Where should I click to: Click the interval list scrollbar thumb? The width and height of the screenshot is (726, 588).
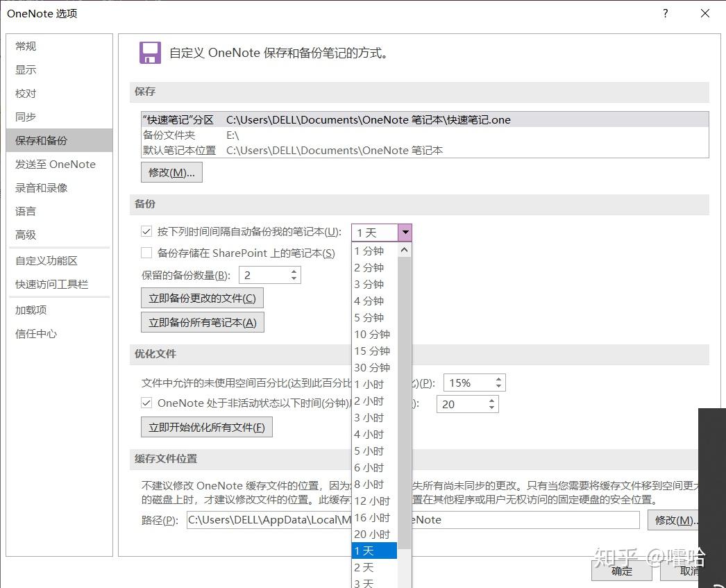pyautogui.click(x=404, y=403)
